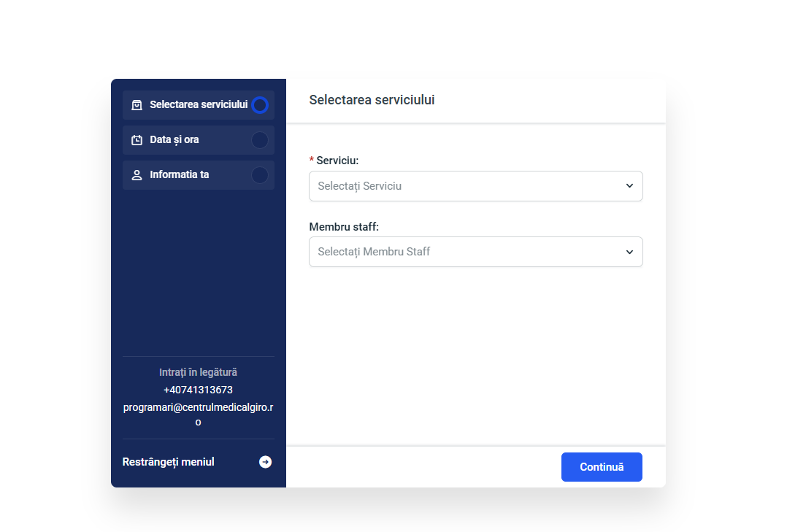Go to the Informatia ta step

coord(199,175)
